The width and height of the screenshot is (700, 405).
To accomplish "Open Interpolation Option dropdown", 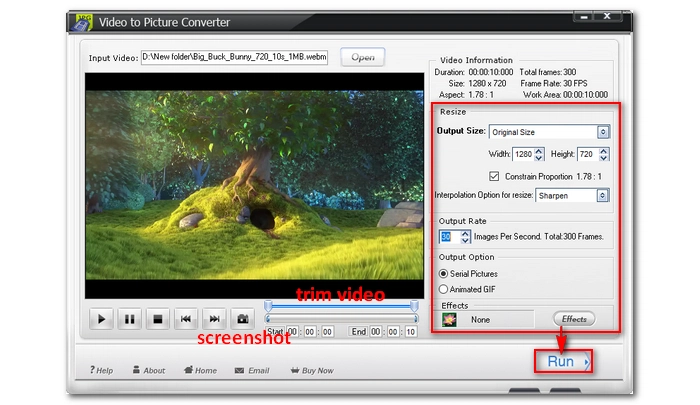I will [x=602, y=196].
